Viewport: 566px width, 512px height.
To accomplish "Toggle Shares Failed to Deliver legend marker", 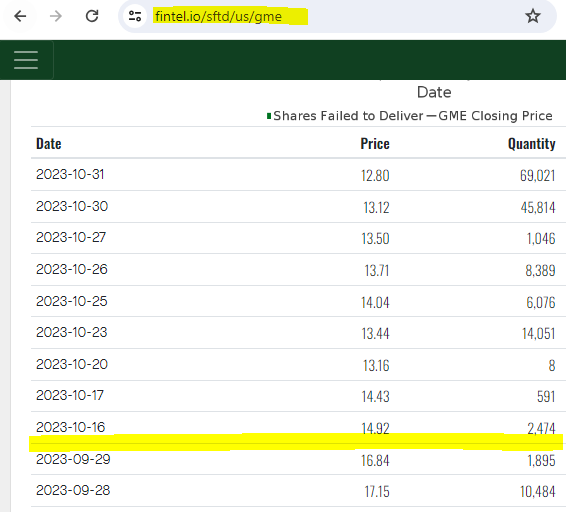I will pyautogui.click(x=269, y=116).
